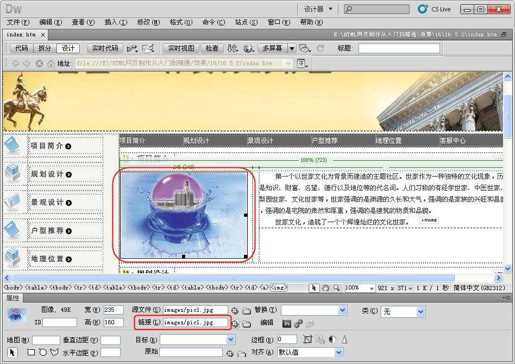Click the point-to-file icon next to 链接 field
515x364 pixels.
(x=235, y=324)
